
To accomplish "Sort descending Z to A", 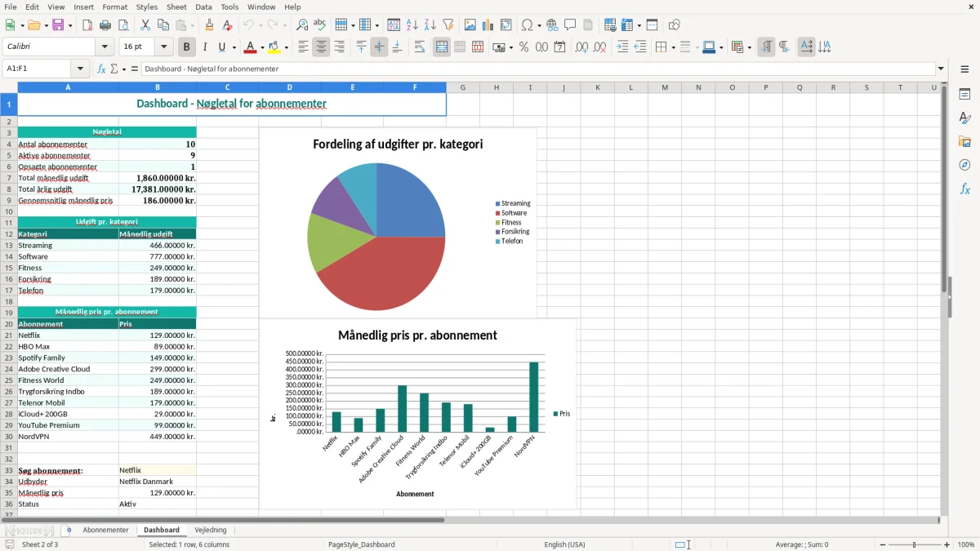I will click(430, 25).
